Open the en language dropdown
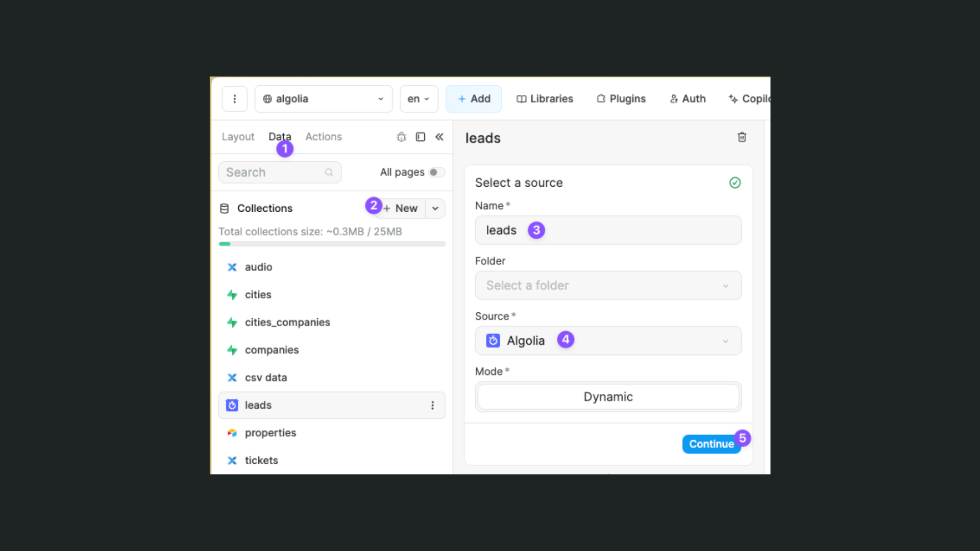Image resolution: width=980 pixels, height=551 pixels. [419, 98]
